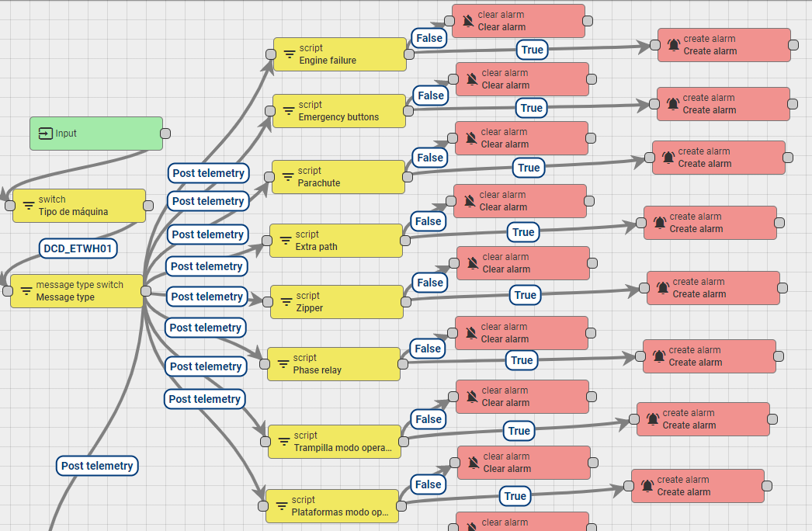
Task: Click the Post telemetry label below Message type
Action: pyautogui.click(x=97, y=466)
